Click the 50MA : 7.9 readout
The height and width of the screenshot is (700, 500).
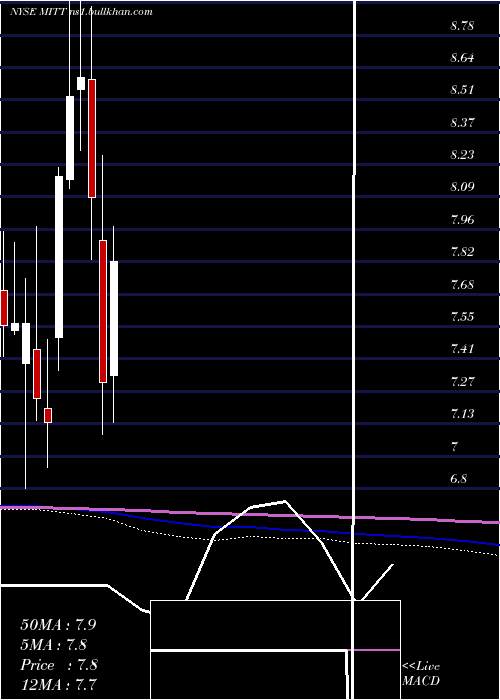[58, 624]
